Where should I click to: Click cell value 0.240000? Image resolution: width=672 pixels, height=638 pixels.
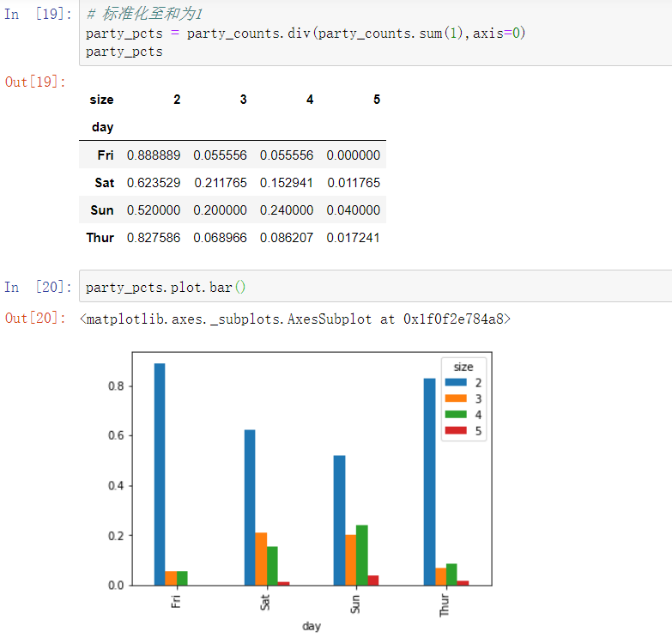[x=287, y=210]
